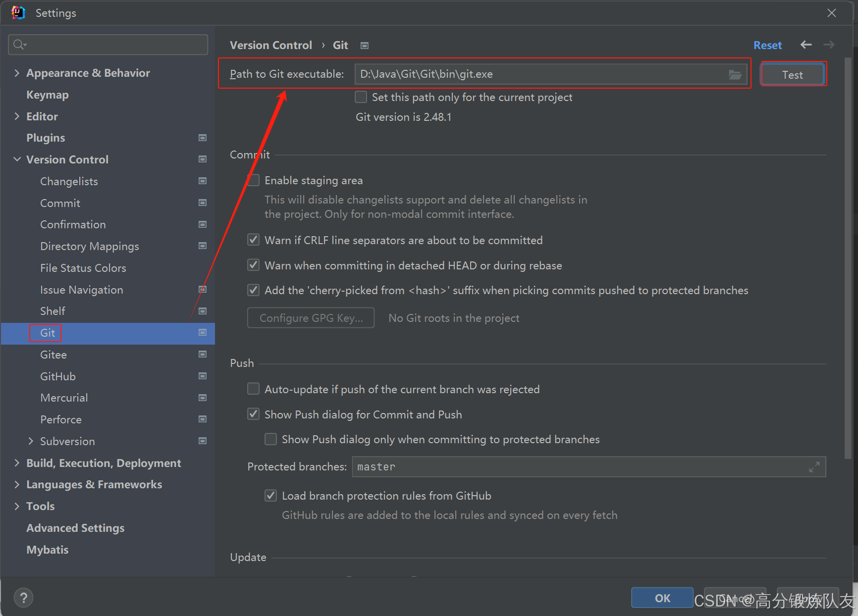Viewport: 858px width, 616px height.
Task: Expand Languages & Frameworks section
Action: tap(17, 484)
